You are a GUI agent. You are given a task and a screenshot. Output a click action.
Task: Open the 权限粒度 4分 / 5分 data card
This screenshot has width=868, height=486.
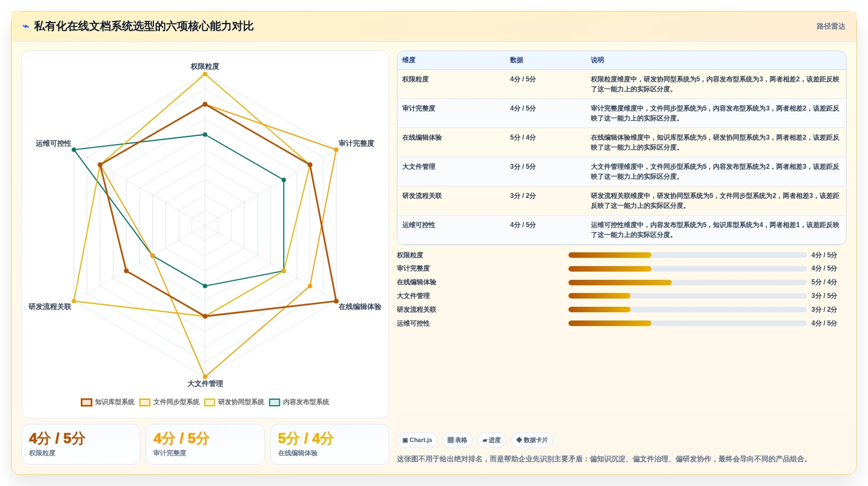click(x=81, y=444)
